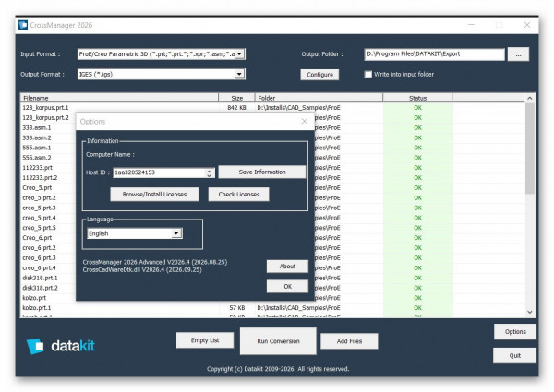
Task: Open the Output Format IGES dropdown
Action: click(x=239, y=74)
